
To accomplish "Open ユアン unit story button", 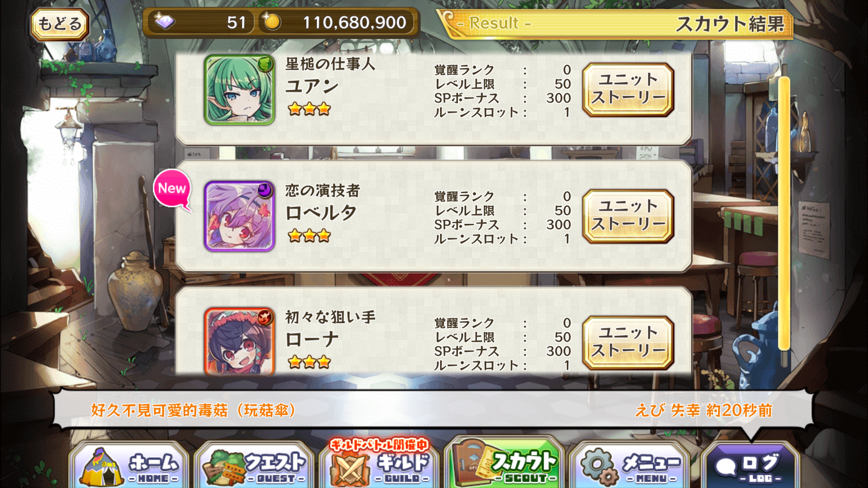I will pyautogui.click(x=628, y=89).
